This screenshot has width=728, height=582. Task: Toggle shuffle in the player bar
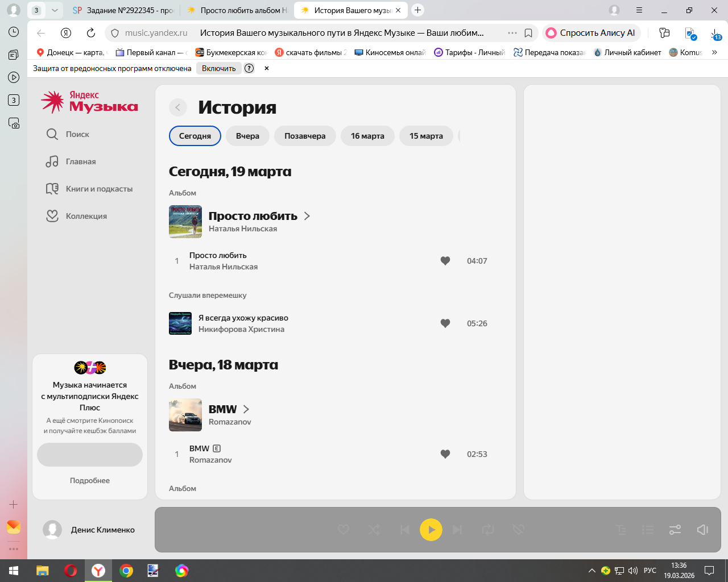point(374,530)
